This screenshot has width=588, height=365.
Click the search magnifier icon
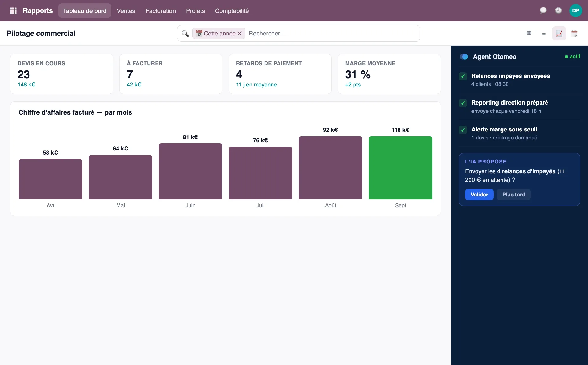tap(185, 33)
